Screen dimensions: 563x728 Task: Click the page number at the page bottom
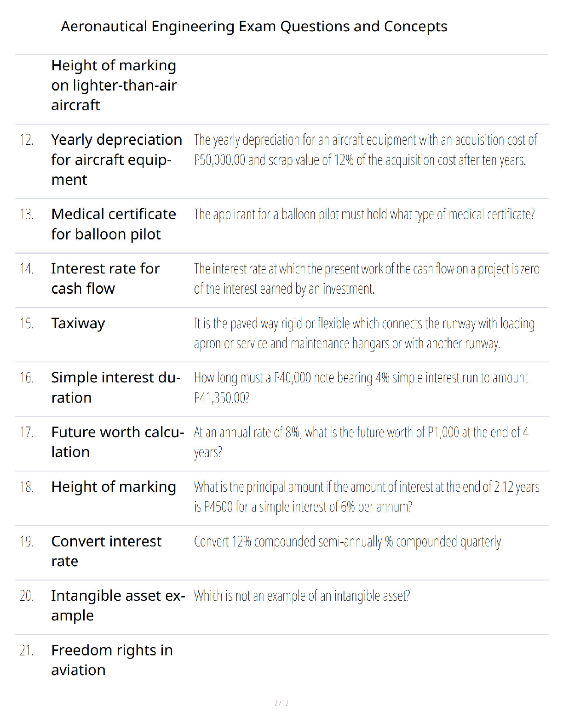coord(281,703)
